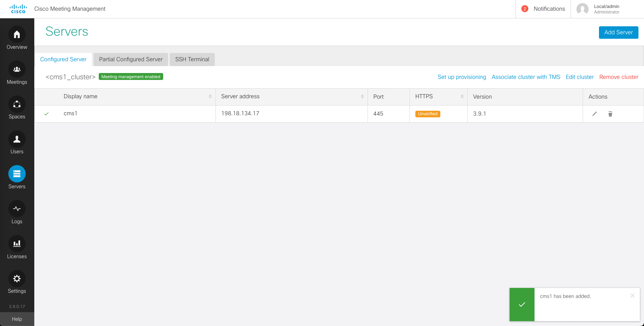Sort table by Server address arrows
Image resolution: width=644 pixels, height=326 pixels.
click(362, 97)
